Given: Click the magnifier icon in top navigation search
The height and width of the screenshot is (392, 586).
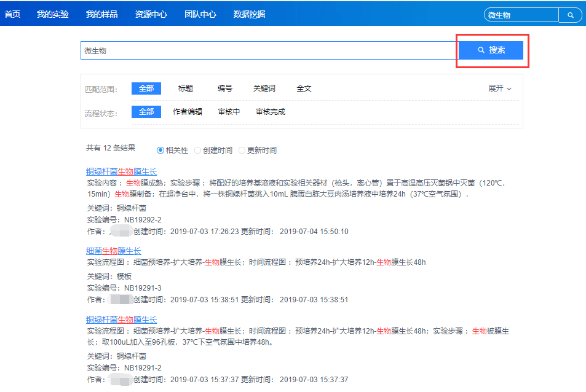Looking at the screenshot, I should [570, 15].
